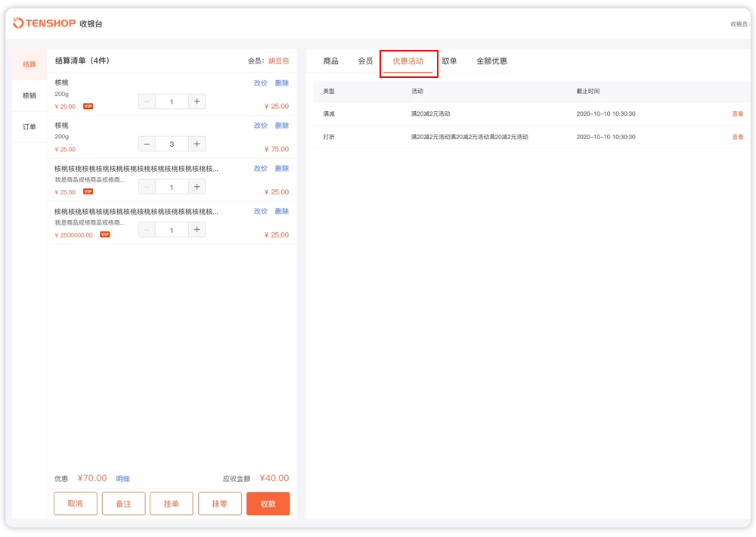Click the TENSHOP logo icon
The image size is (756, 537).
tap(18, 23)
